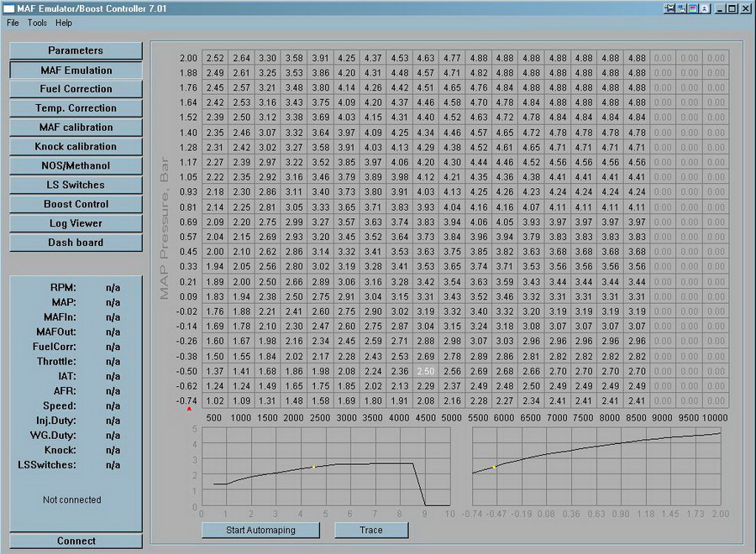Viewport: 756px width, 554px height.
Task: Click the Connect button
Action: [x=76, y=541]
